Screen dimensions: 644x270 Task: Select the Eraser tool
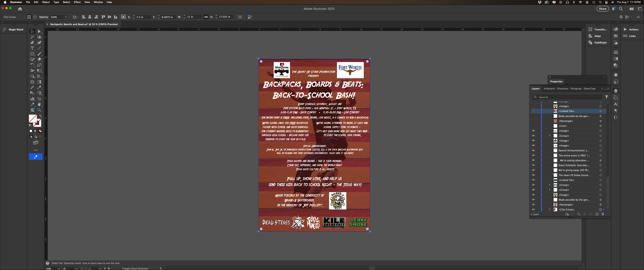(39, 59)
